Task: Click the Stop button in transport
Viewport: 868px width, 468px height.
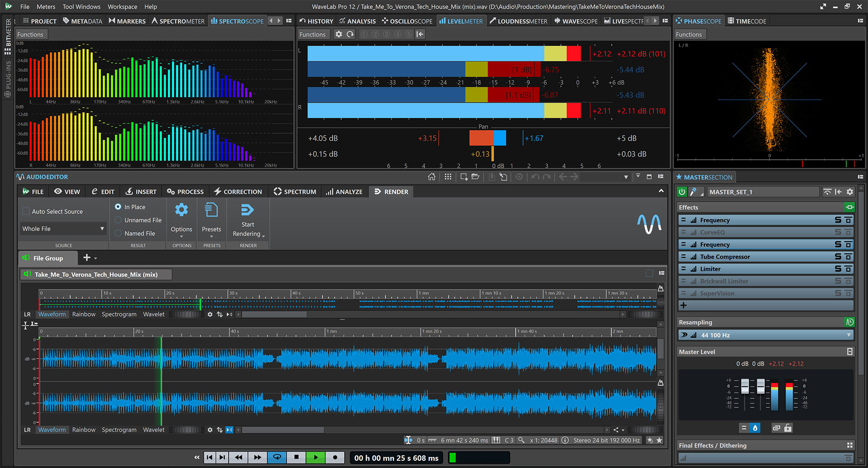Action: [x=296, y=457]
